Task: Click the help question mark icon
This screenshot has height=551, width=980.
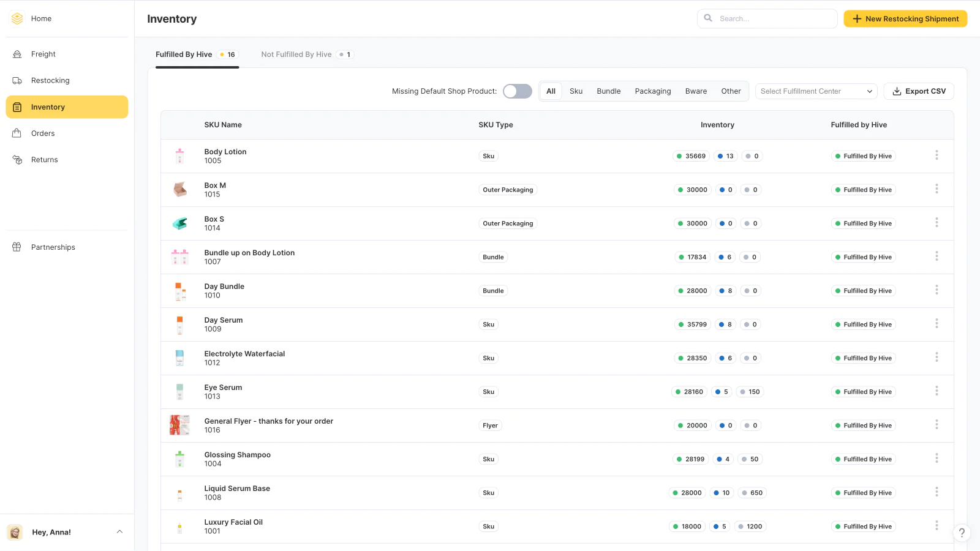Action: (x=962, y=533)
